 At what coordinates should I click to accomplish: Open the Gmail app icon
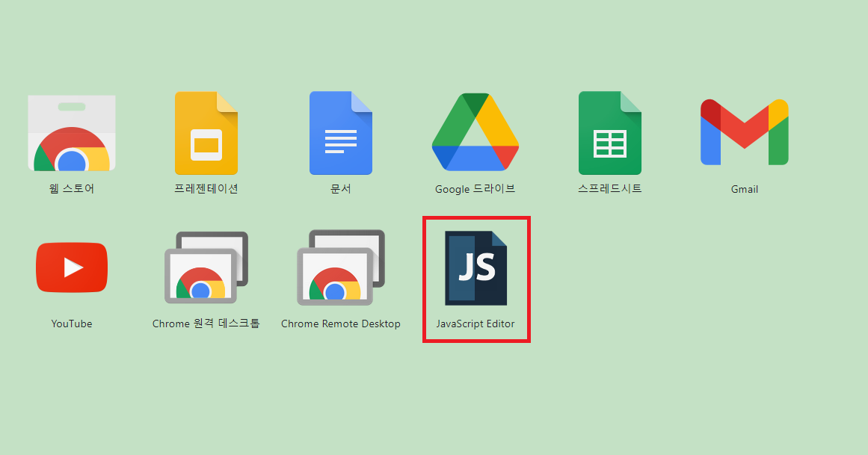coord(745,131)
